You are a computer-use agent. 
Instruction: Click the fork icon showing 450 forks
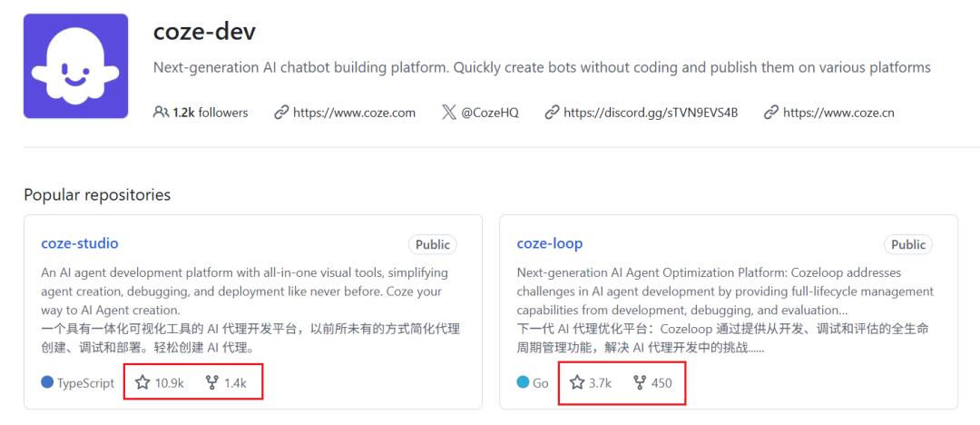(640, 382)
